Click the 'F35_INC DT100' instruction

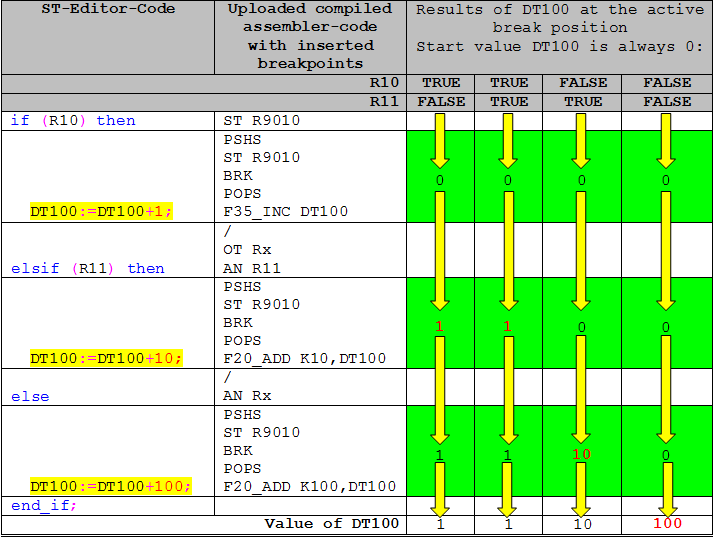285,212
